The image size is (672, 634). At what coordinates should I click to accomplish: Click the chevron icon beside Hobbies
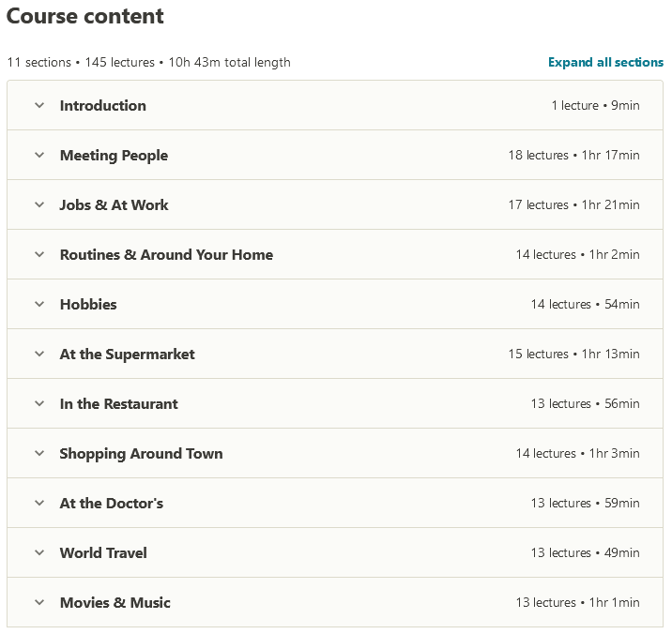click(x=39, y=305)
